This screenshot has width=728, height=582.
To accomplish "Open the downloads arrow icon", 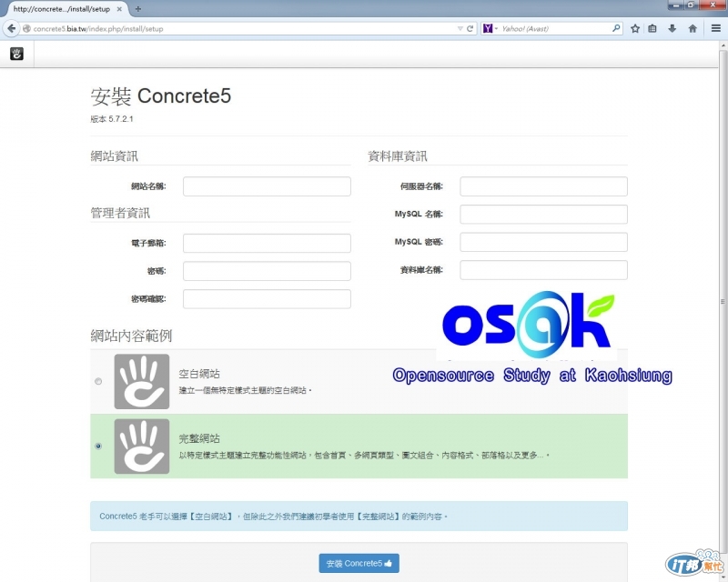I will (672, 29).
